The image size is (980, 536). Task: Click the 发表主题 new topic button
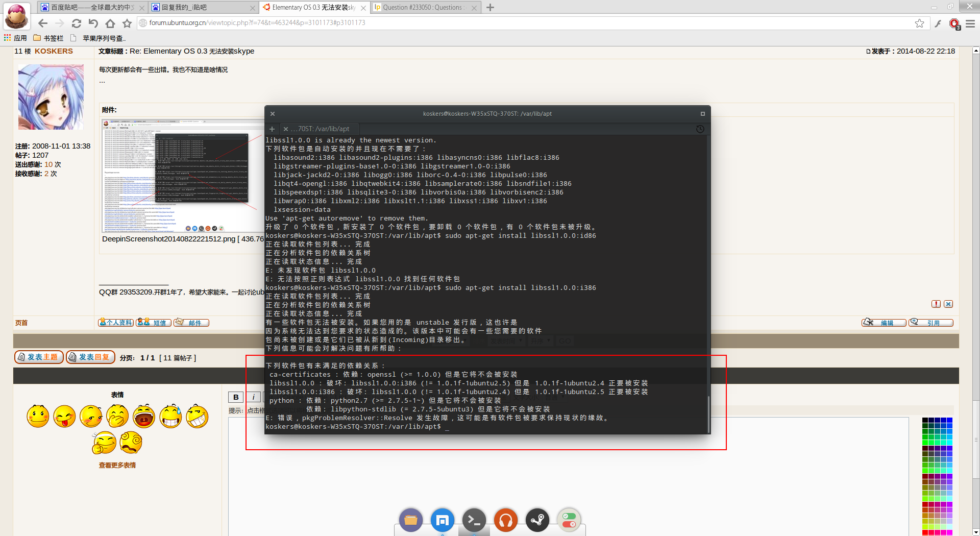tap(39, 357)
